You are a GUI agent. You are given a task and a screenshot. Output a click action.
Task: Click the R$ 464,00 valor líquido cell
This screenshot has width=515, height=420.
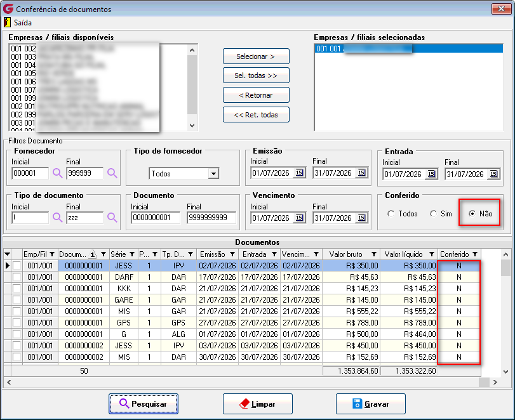coord(409,334)
